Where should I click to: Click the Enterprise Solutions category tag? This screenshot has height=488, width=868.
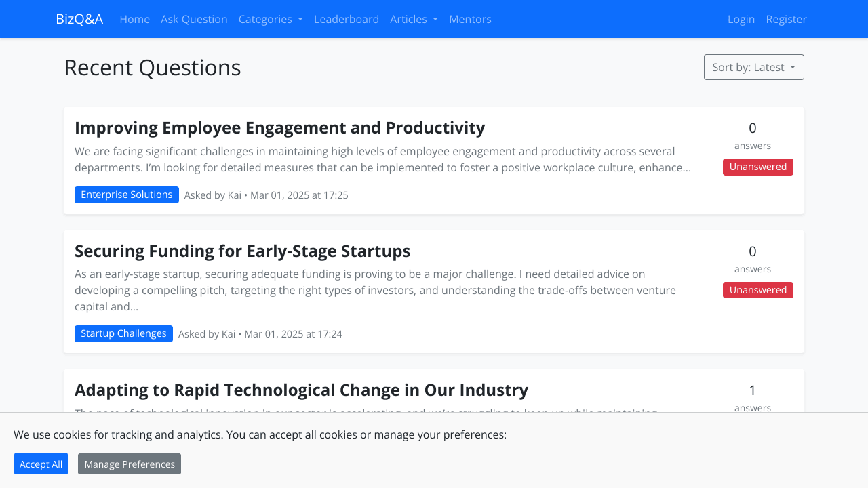click(x=127, y=195)
